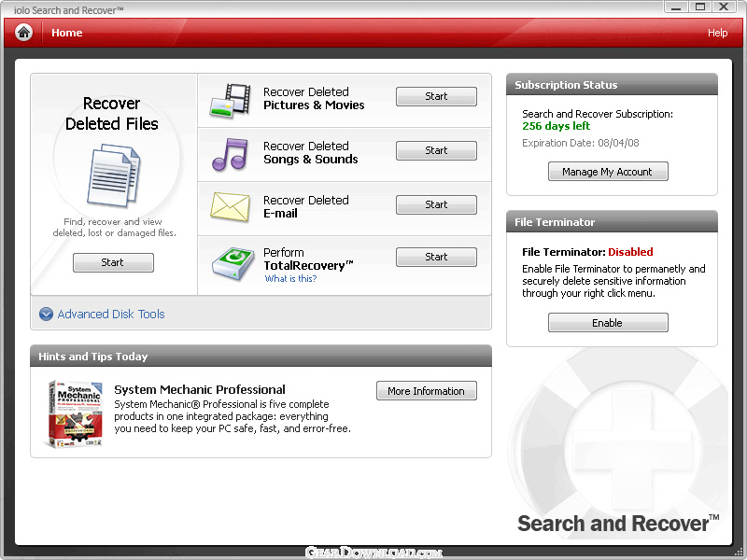Open Advanced Disk Tools link

(x=111, y=315)
